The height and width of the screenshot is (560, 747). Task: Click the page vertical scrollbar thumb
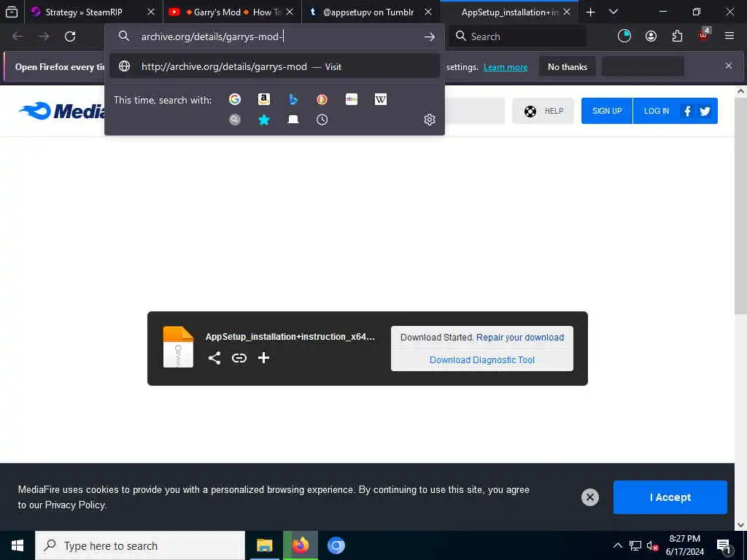740,207
